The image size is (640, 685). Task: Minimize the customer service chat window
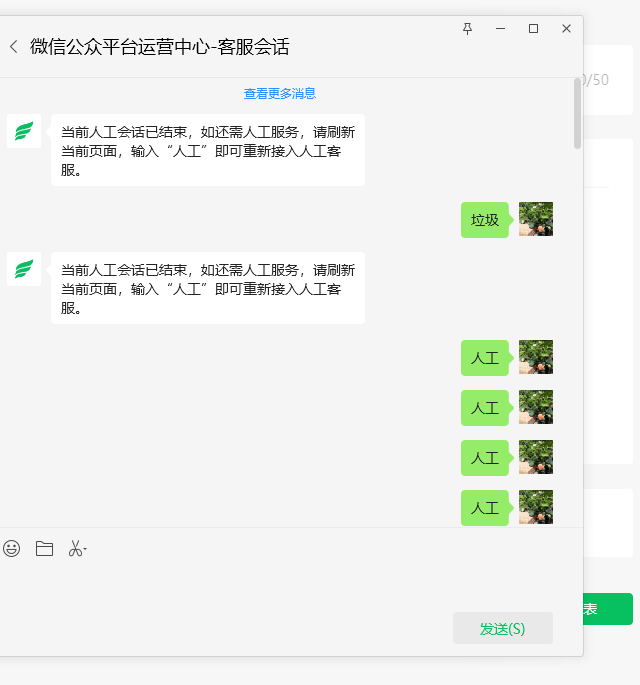point(501,29)
